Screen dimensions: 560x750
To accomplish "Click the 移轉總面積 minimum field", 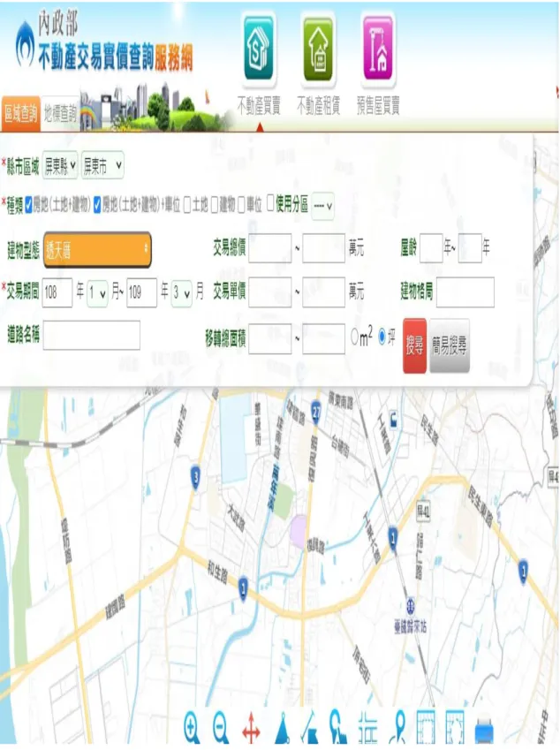I will click(270, 338).
